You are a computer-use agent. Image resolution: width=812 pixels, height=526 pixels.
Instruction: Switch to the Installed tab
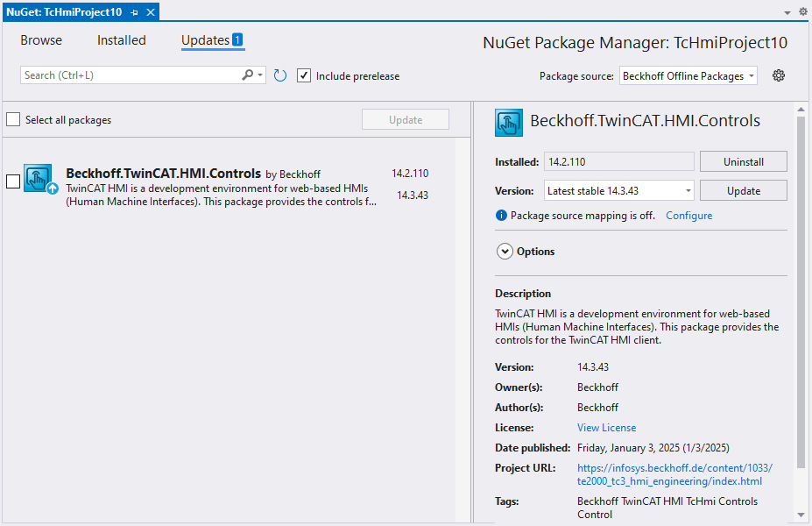tap(122, 40)
